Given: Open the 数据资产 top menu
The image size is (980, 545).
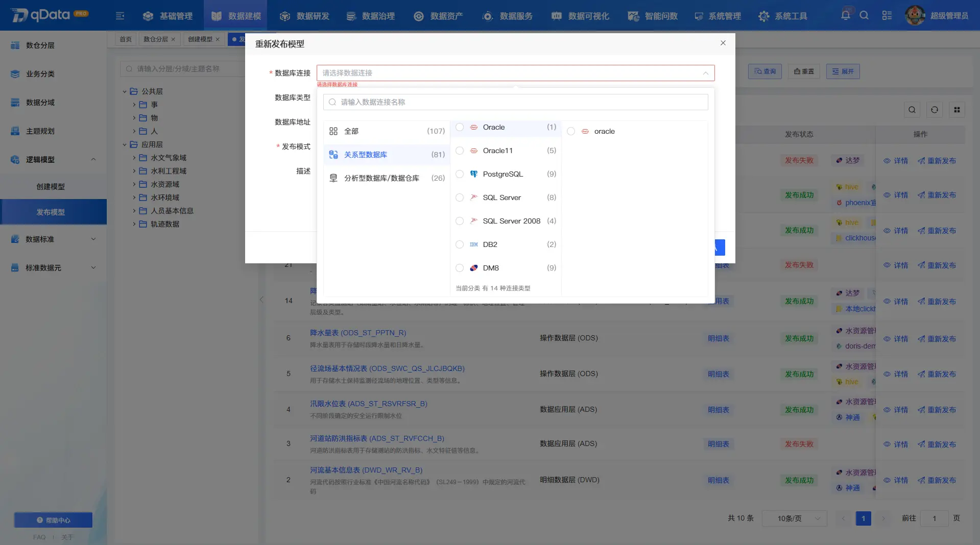Looking at the screenshot, I should pyautogui.click(x=438, y=16).
